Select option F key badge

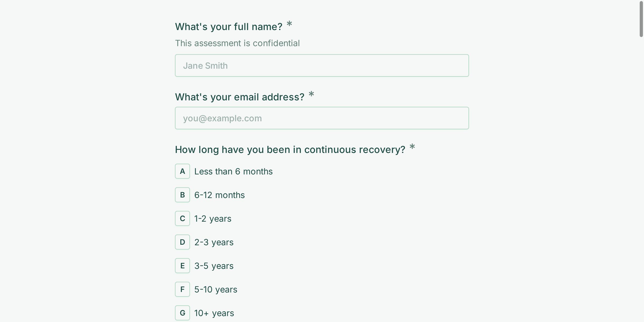182,289
